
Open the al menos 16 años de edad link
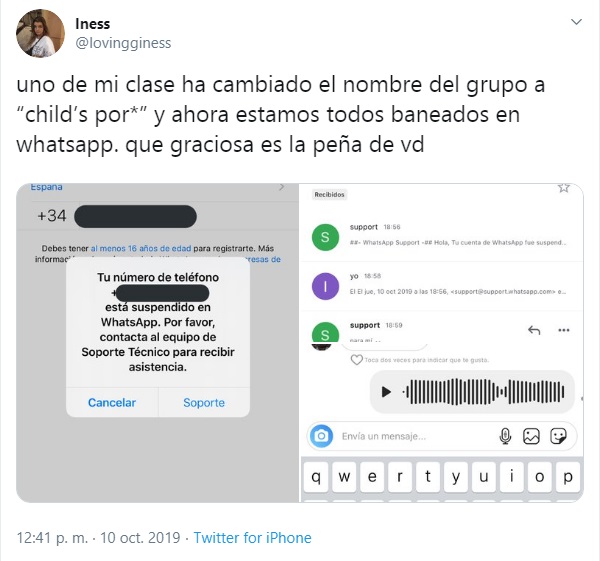141,248
